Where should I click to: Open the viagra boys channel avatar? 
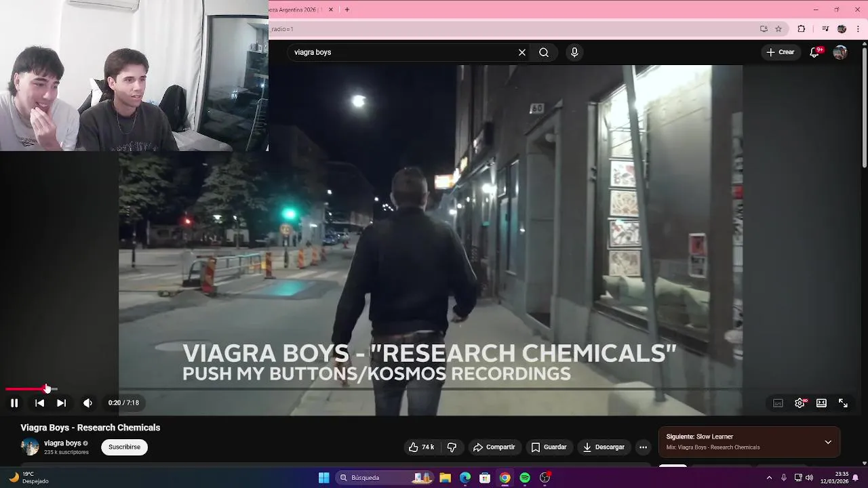click(x=30, y=447)
